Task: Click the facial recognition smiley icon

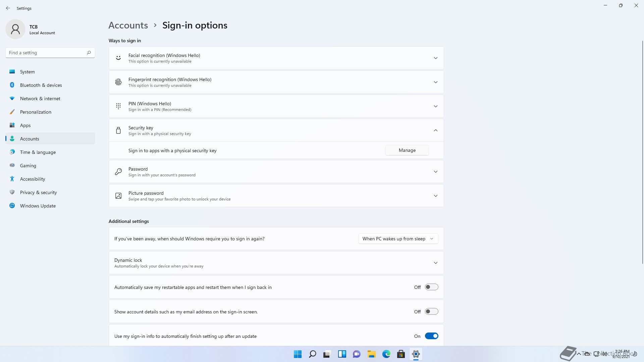Action: click(x=118, y=58)
